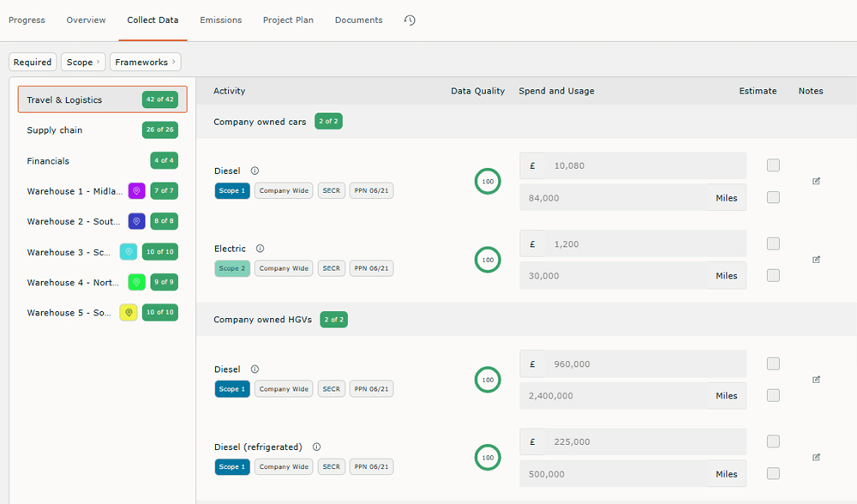Image resolution: width=857 pixels, height=504 pixels.
Task: Switch to the Emissions tab
Action: 220,20
